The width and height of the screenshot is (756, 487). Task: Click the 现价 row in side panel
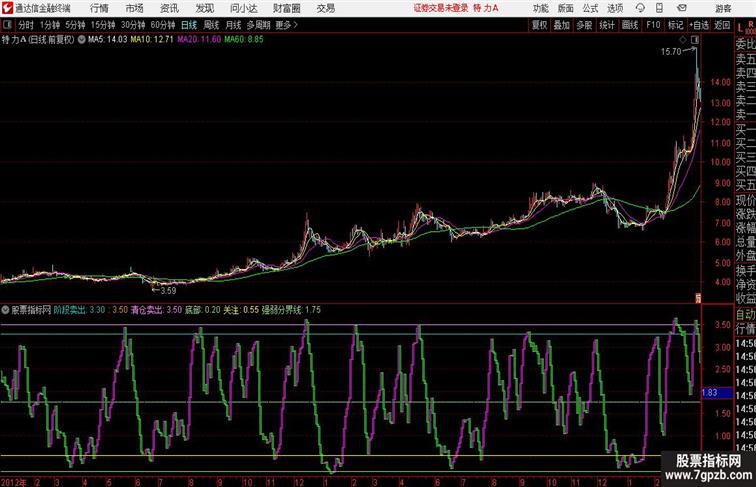(746, 200)
